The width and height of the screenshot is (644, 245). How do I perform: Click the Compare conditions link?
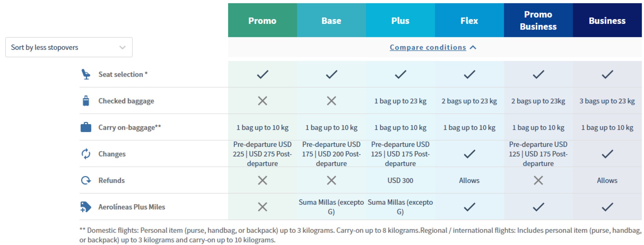[428, 47]
